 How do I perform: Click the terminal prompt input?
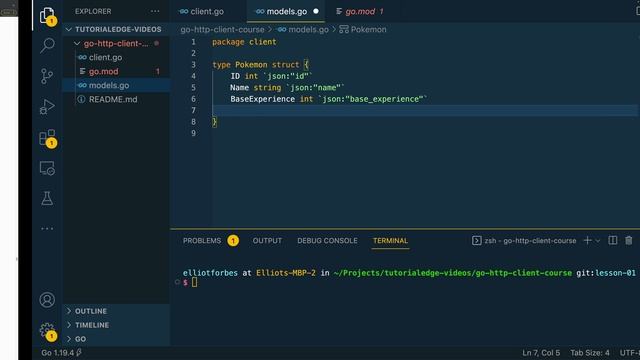tap(194, 282)
